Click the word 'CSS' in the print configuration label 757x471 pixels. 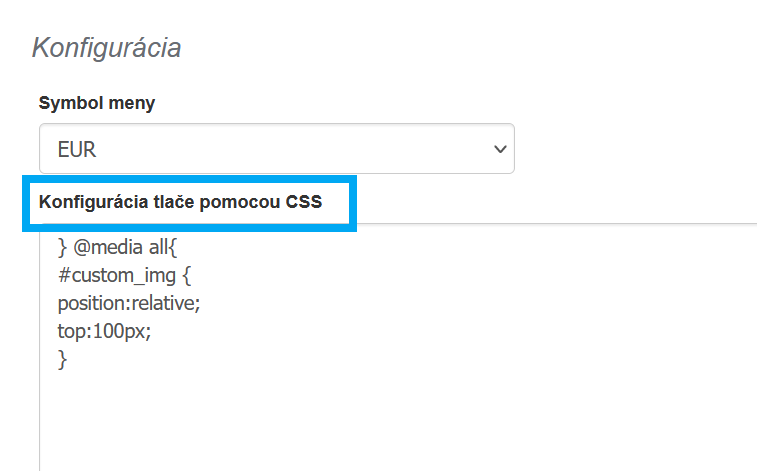[x=305, y=203]
